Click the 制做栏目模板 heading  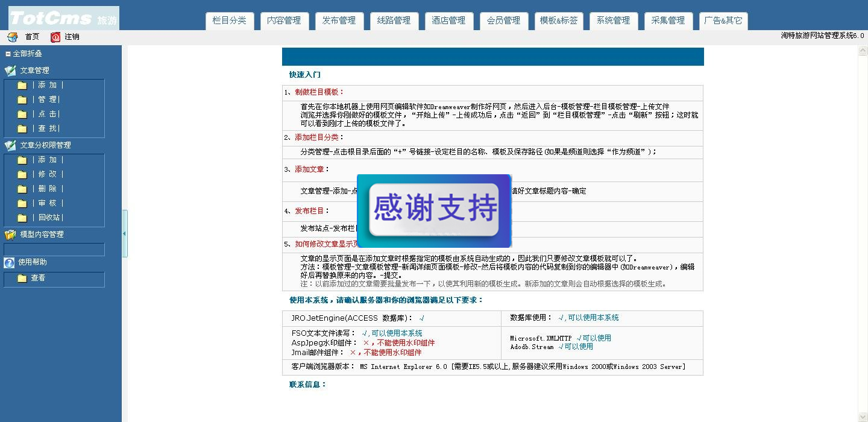click(x=319, y=92)
